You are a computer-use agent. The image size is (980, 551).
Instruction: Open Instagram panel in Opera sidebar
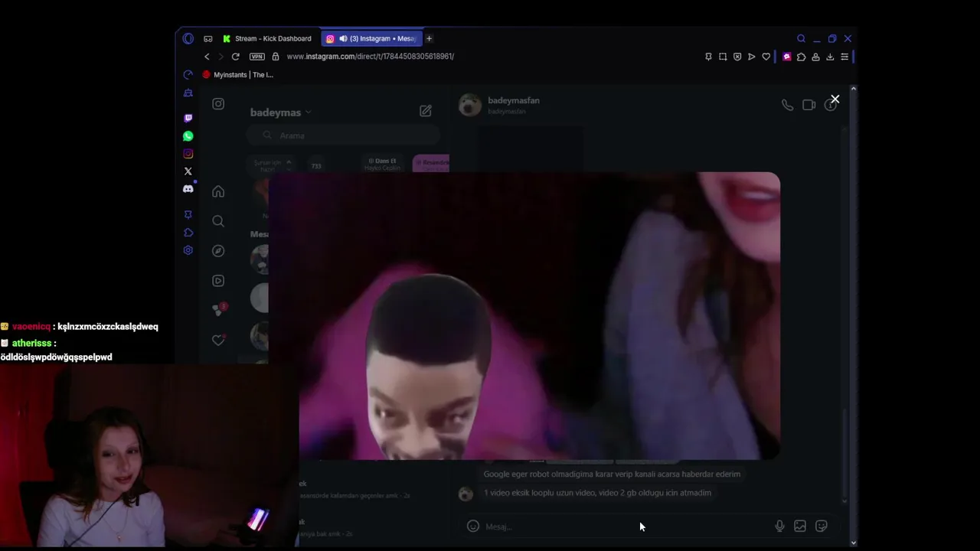[x=188, y=153]
